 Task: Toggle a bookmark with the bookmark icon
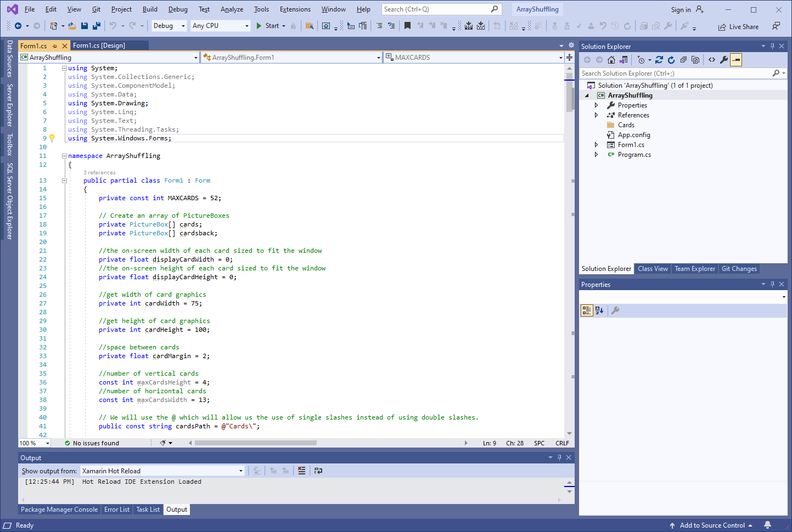tap(407, 26)
